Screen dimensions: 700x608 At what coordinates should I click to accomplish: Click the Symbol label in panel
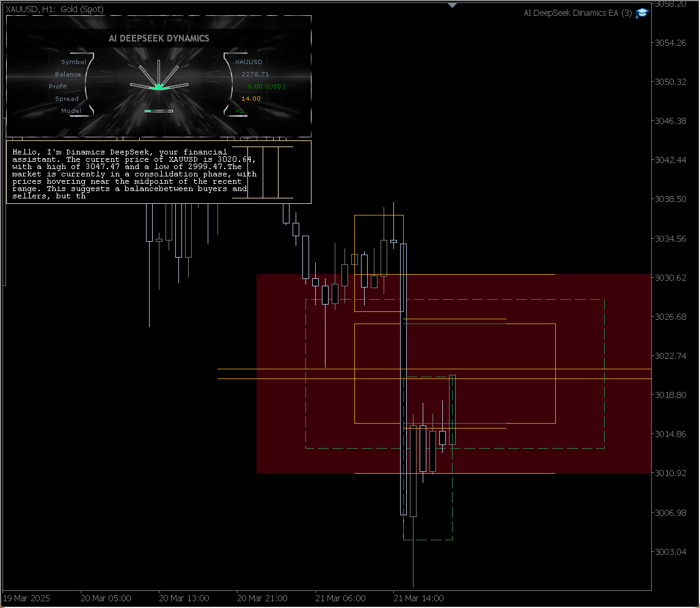point(74,62)
